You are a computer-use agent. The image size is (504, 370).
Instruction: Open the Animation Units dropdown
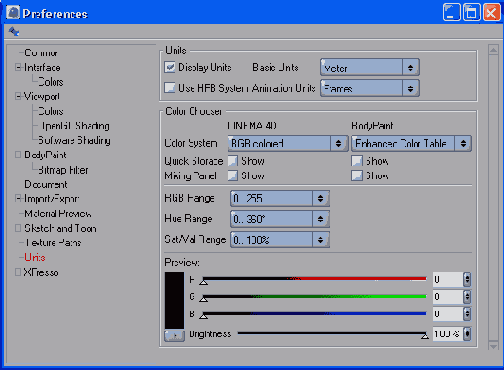(370, 88)
